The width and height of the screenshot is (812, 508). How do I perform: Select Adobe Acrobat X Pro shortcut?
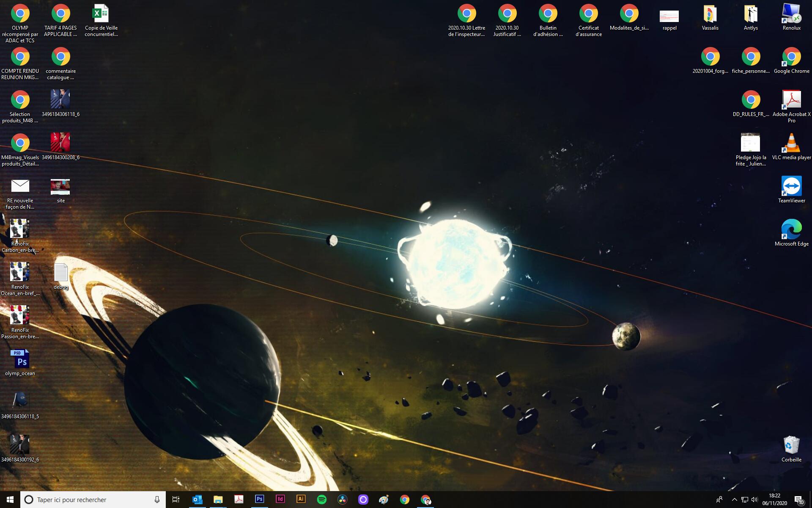[791, 100]
